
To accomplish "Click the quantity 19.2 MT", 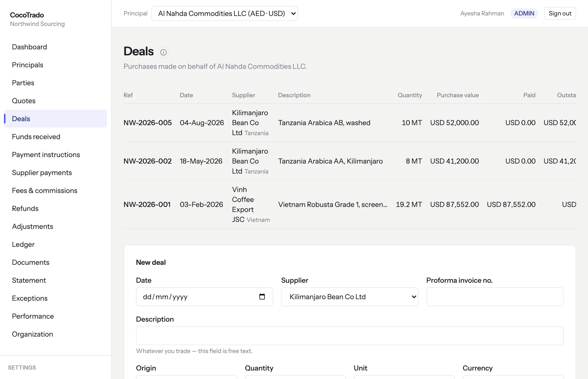I will 409,204.
